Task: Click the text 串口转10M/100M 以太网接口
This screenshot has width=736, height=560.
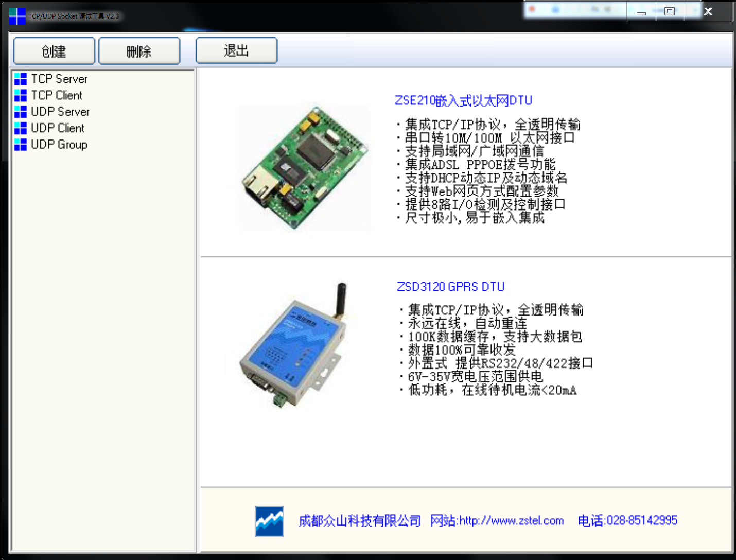Action: tap(490, 138)
